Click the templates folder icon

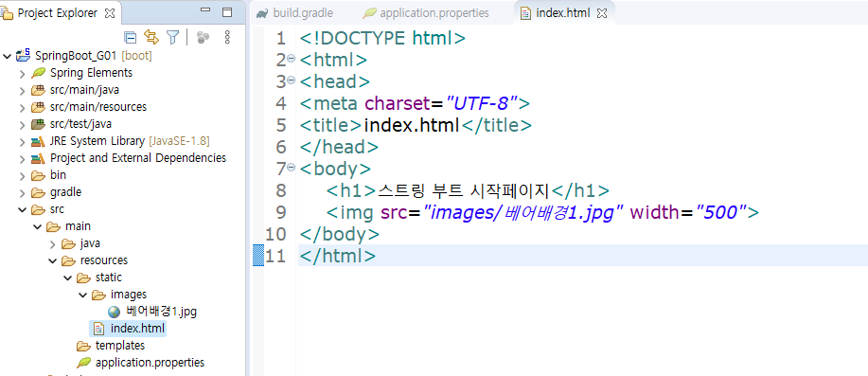(83, 346)
